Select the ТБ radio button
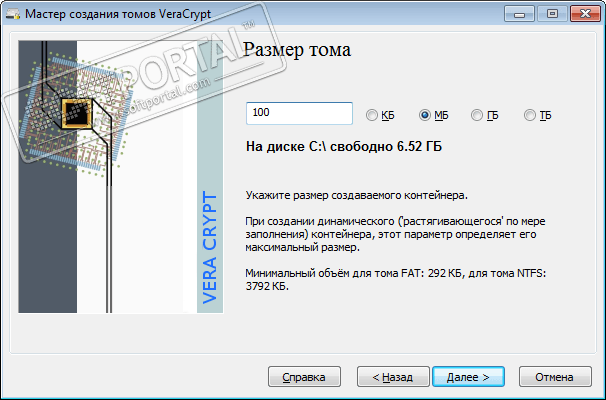 537,115
